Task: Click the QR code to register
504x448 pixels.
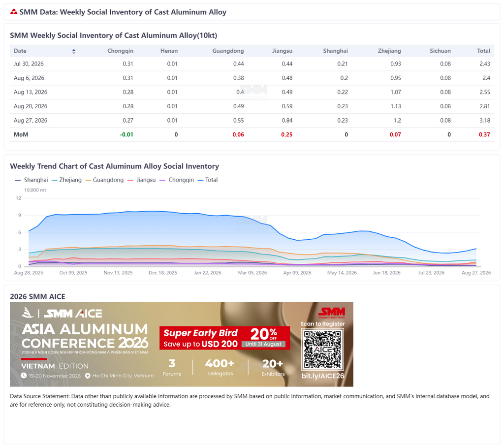Action: pyautogui.click(x=322, y=350)
